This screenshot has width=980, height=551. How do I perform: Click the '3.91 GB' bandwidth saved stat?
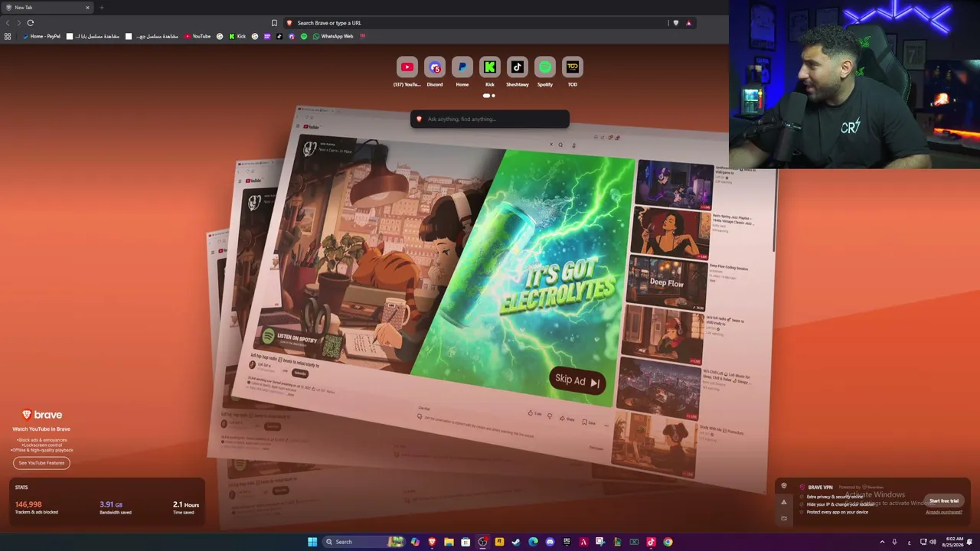pos(116,507)
